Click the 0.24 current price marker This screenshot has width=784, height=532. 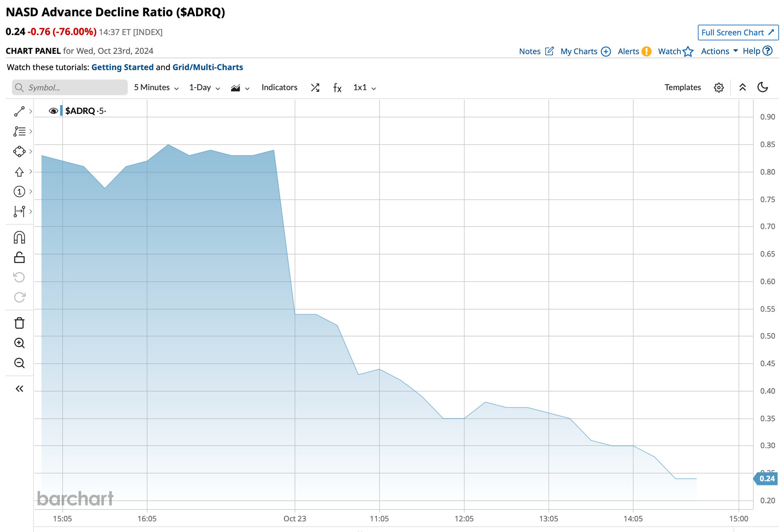tap(766, 479)
